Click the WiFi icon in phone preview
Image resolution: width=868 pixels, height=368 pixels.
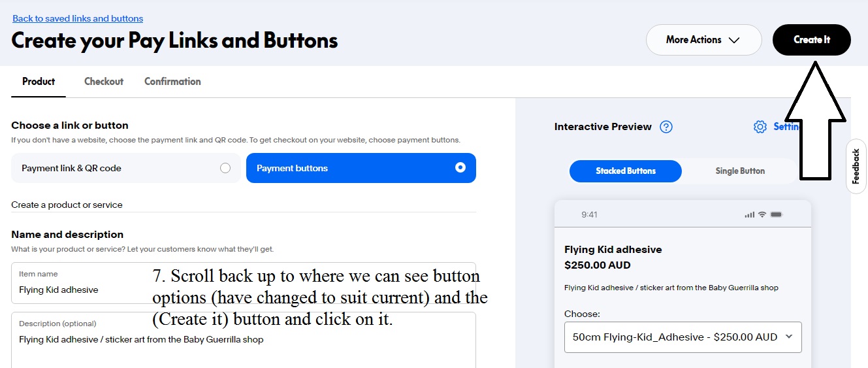(x=762, y=214)
